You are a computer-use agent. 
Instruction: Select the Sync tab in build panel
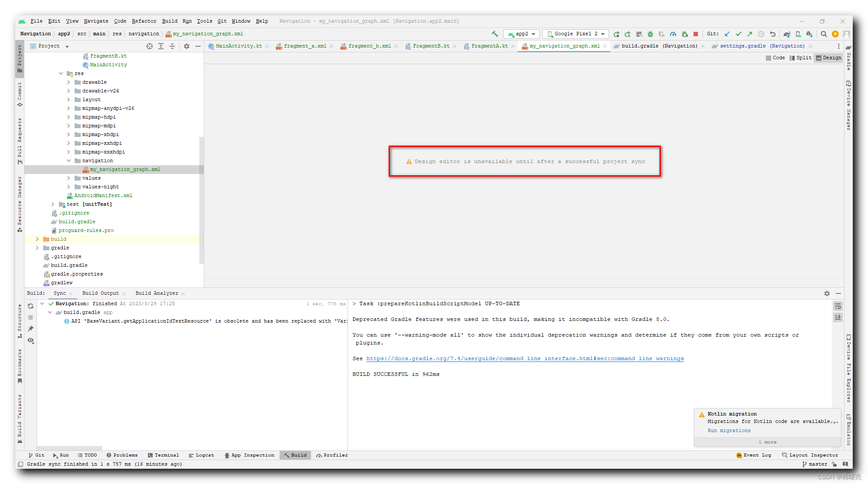60,293
